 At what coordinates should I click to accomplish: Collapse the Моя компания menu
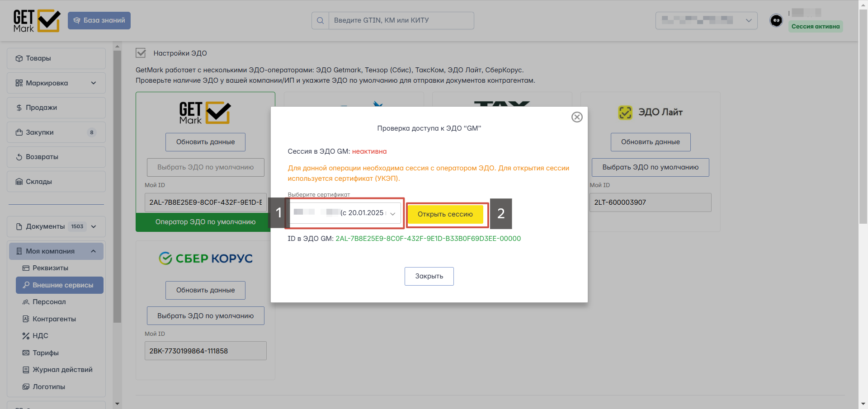56,251
